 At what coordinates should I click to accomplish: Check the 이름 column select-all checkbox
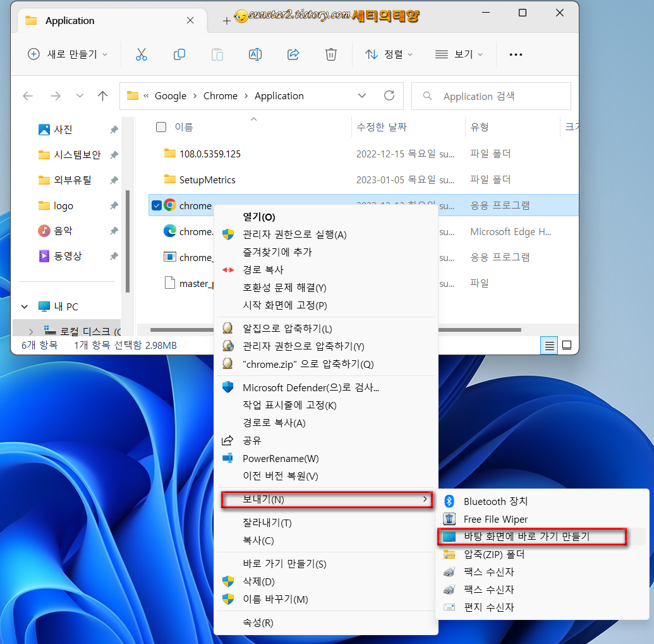click(161, 126)
